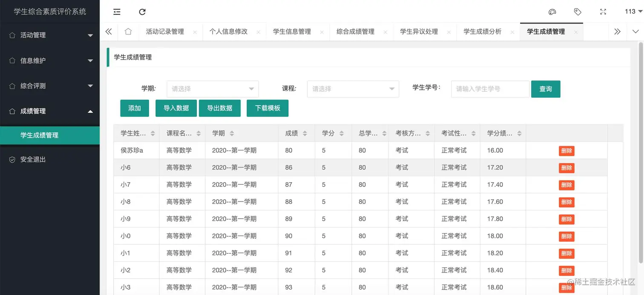The image size is (644, 295).
Task: Switch to 学生异议处理 tab
Action: click(419, 32)
